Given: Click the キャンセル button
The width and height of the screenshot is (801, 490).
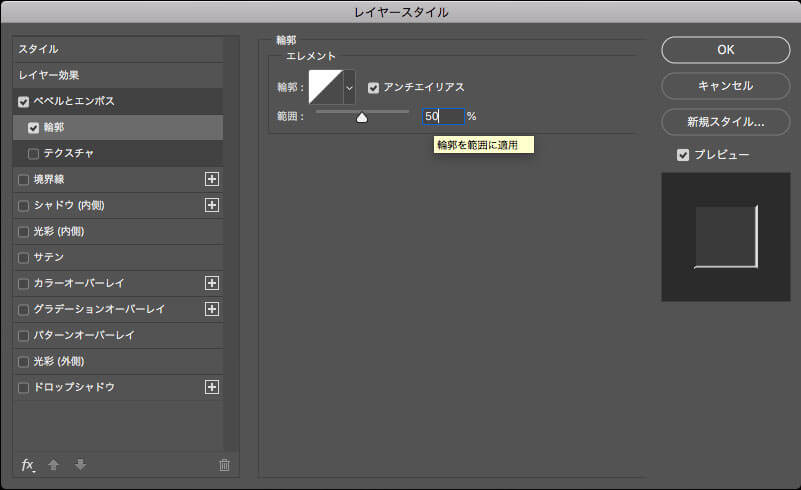Looking at the screenshot, I should [725, 86].
